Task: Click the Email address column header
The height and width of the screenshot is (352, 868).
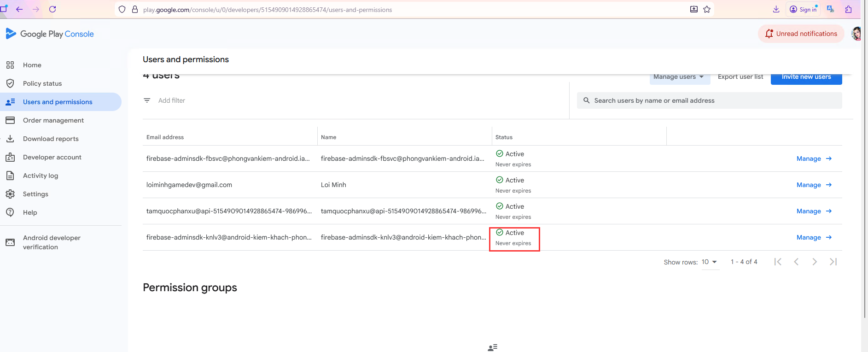Action: tap(165, 137)
